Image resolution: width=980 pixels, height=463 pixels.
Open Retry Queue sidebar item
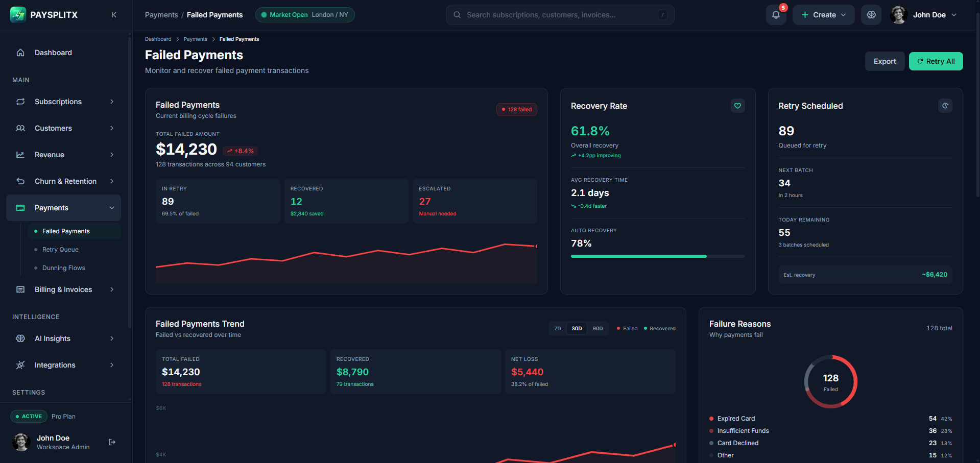tap(75, 250)
